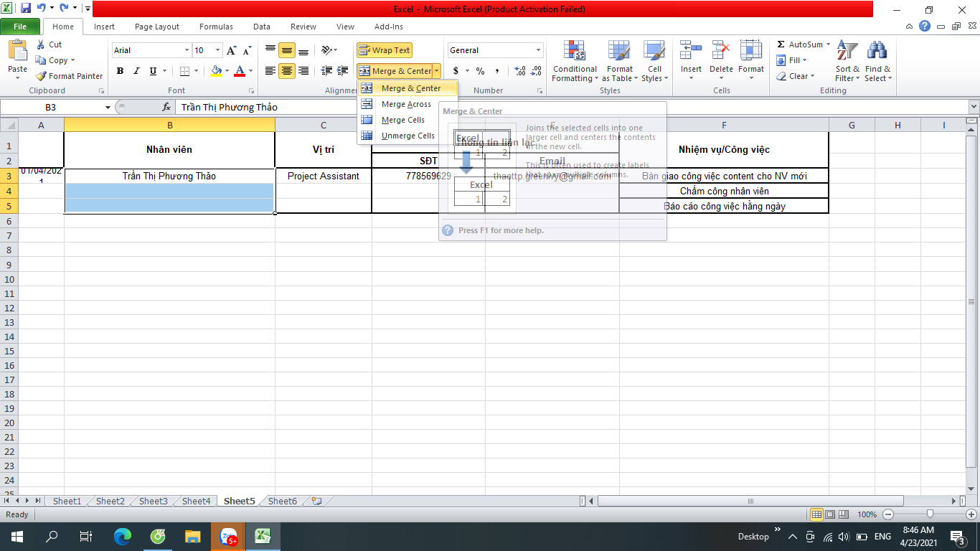Click the Font Color letter A

click(x=240, y=71)
